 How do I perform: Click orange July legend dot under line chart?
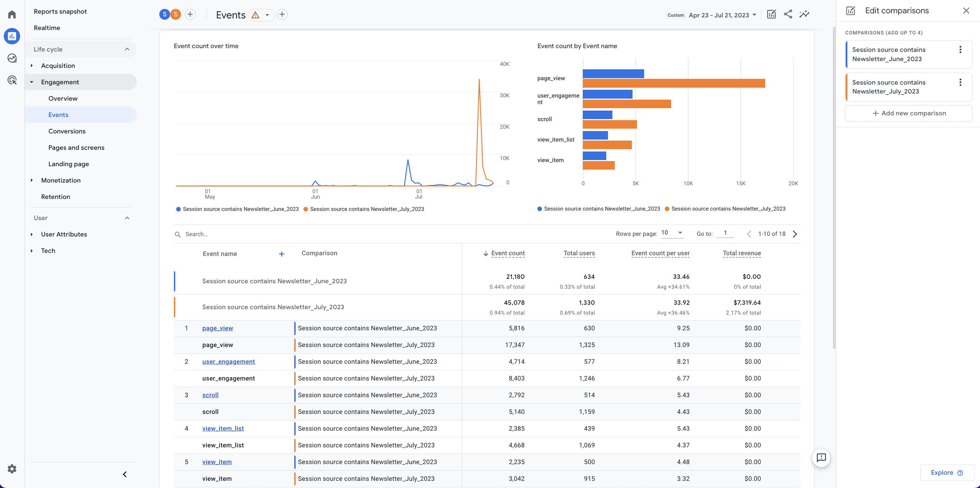tap(306, 209)
